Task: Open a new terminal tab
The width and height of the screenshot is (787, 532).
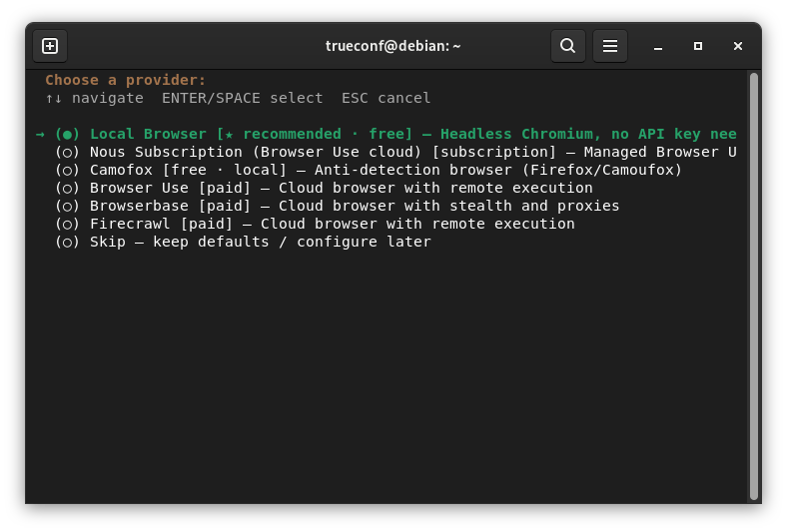Action: [50, 46]
